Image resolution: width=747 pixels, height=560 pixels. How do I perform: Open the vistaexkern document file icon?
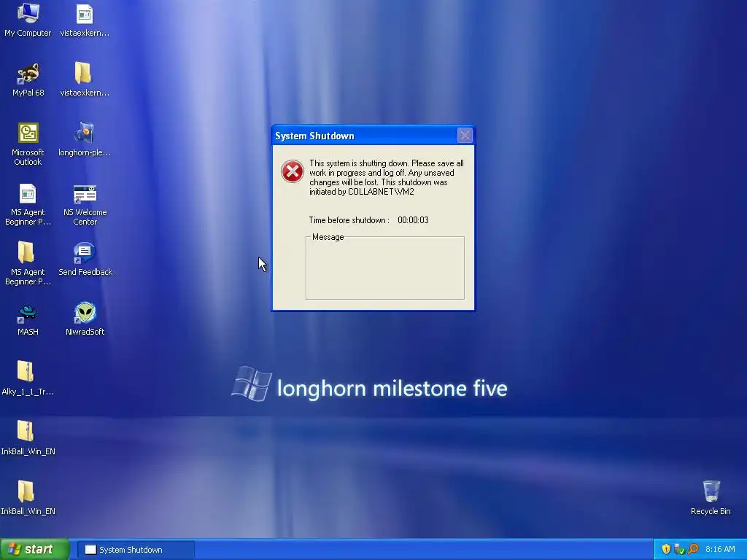click(x=85, y=19)
